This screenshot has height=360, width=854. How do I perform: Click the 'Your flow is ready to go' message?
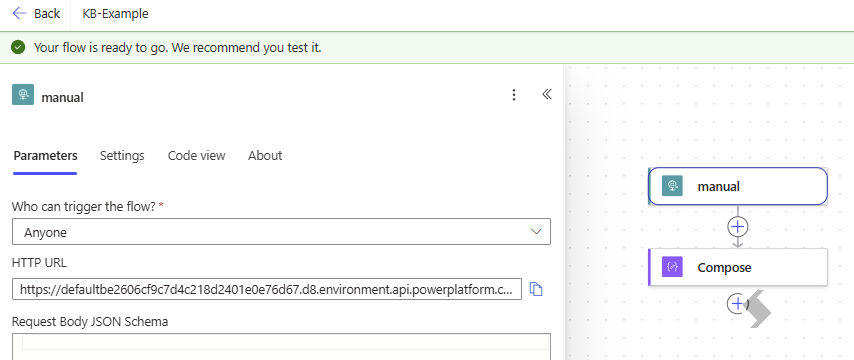pos(178,48)
